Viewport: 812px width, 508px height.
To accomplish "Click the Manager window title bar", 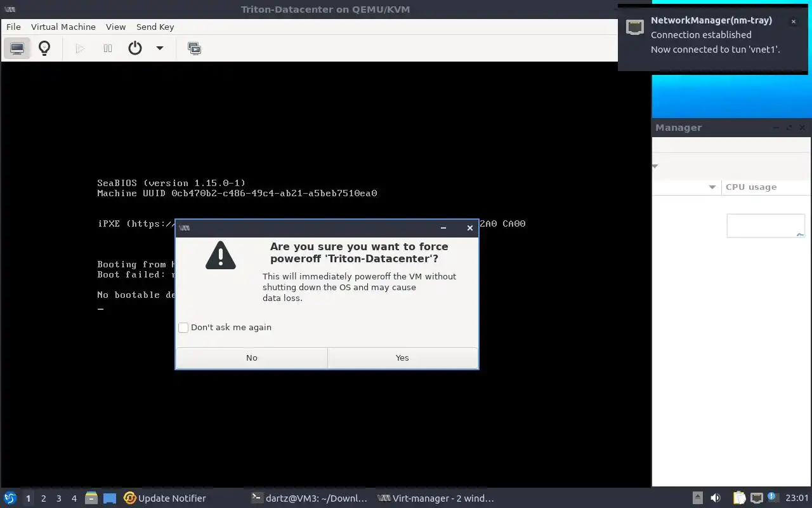I will (x=731, y=128).
